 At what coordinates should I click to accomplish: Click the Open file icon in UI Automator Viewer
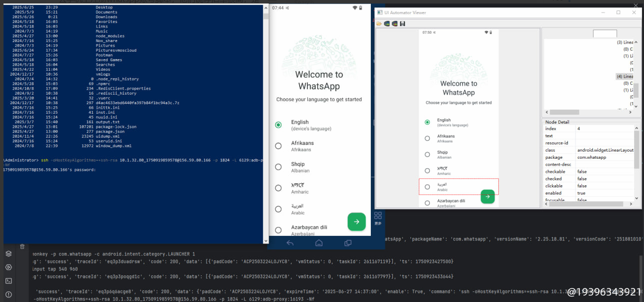pyautogui.click(x=379, y=24)
